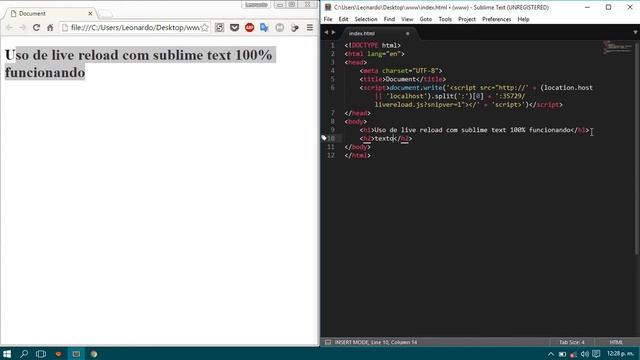Image resolution: width=640 pixels, height=360 pixels.
Task: Go to next tab with right arrow
Action: [x=333, y=32]
